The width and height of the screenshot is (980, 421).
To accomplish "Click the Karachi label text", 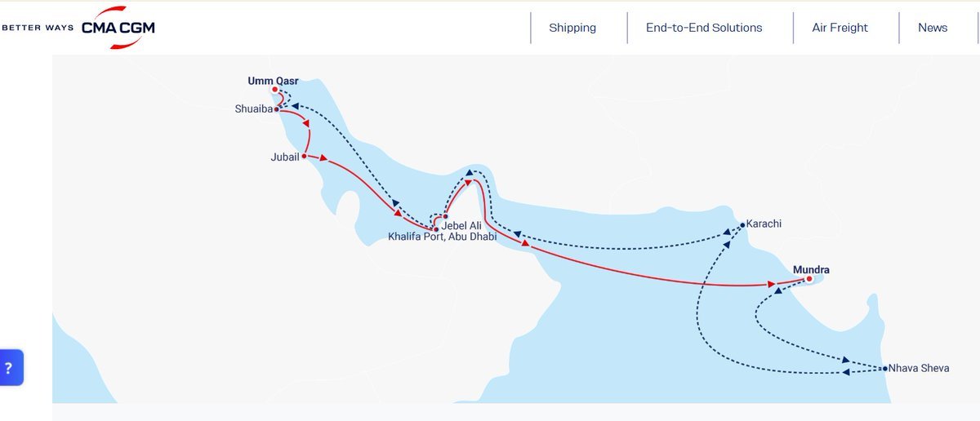I will point(764,223).
